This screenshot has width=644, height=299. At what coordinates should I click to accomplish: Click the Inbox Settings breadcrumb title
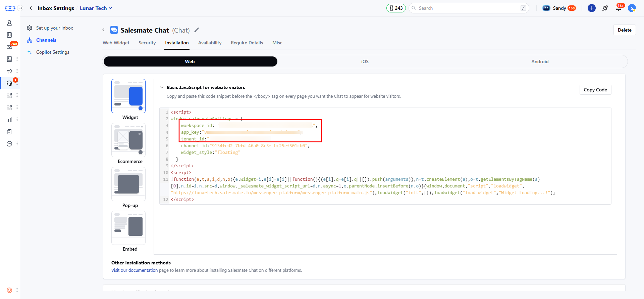pyautogui.click(x=56, y=8)
